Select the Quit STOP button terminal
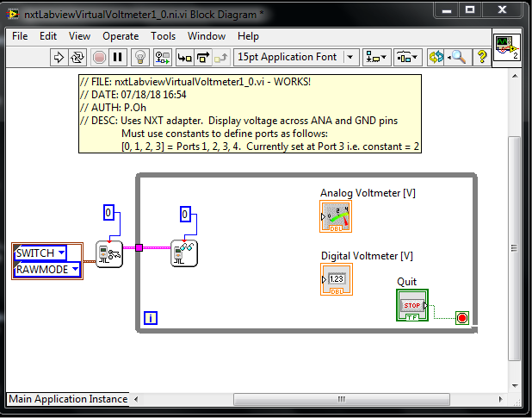Screen dimensions: 532x418 (412, 305)
